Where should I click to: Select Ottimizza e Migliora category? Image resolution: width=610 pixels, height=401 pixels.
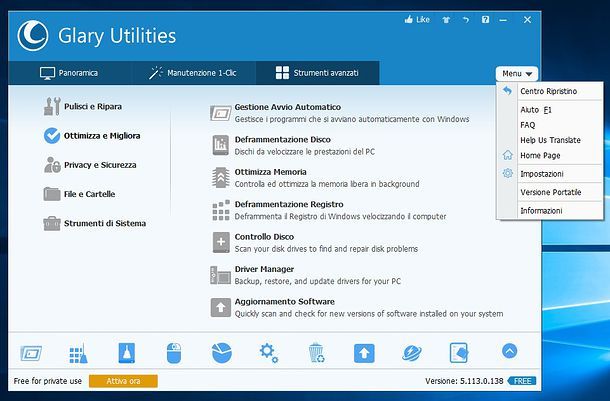point(92,136)
